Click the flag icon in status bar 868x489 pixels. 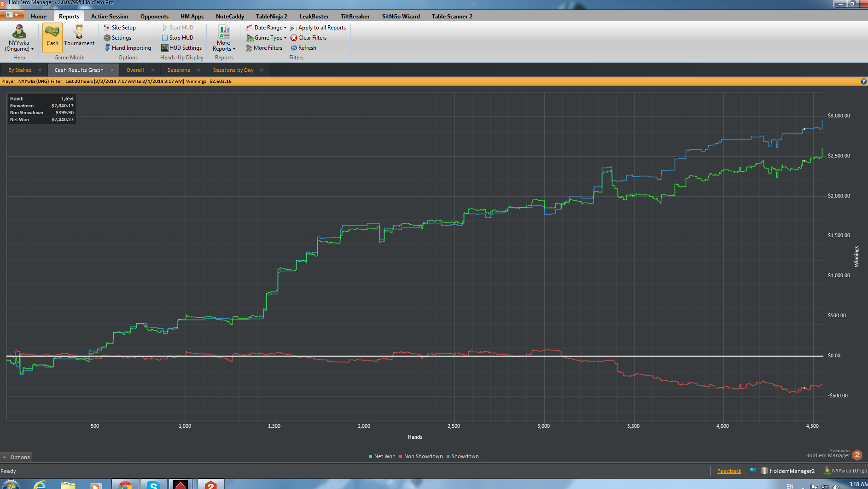(753, 471)
